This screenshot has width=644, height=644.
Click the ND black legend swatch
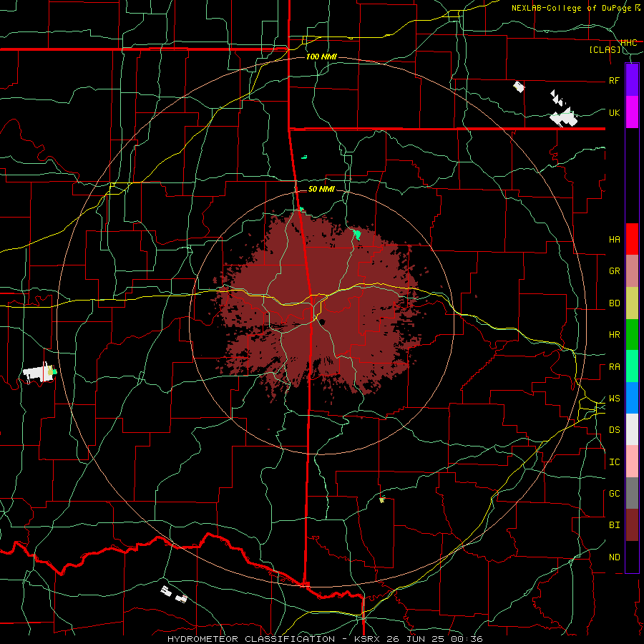point(632,557)
